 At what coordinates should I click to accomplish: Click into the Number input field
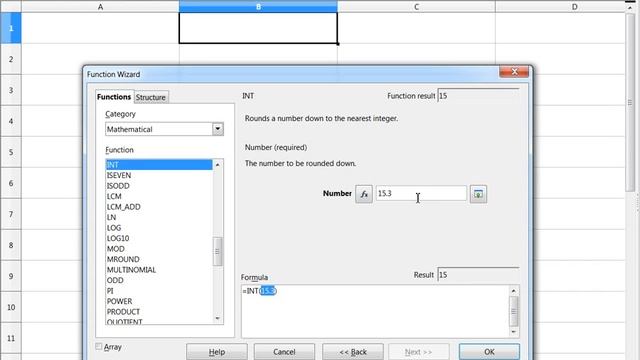tap(421, 193)
